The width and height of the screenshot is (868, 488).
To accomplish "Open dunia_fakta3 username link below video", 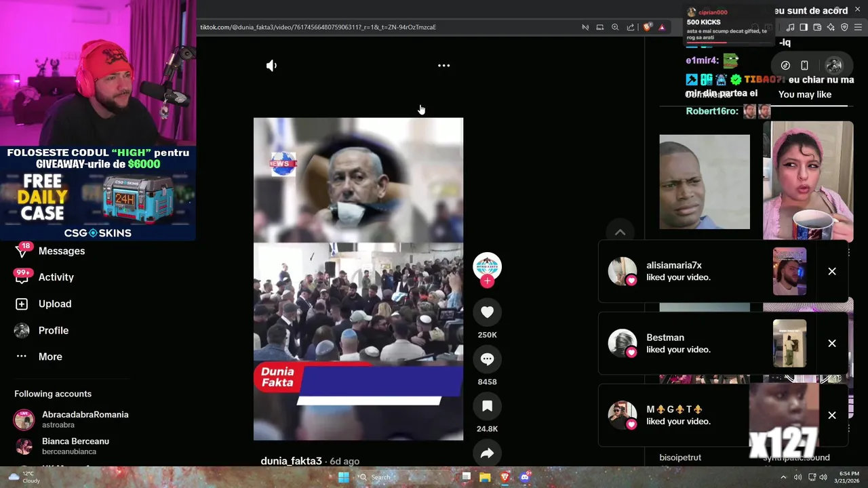I will pos(291,461).
